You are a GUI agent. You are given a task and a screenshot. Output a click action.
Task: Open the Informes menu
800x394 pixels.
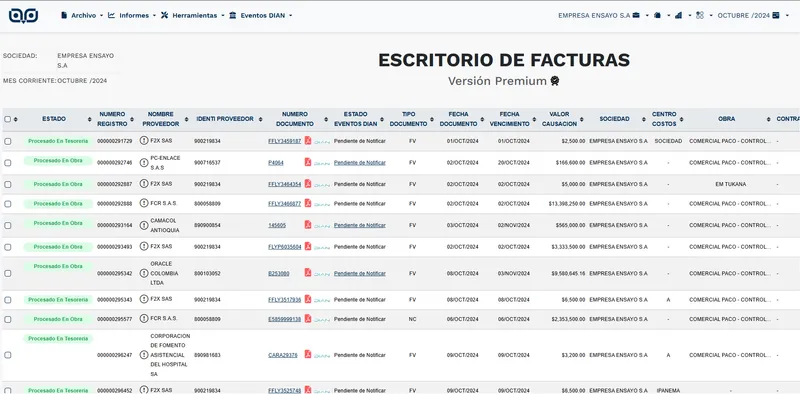pos(133,15)
